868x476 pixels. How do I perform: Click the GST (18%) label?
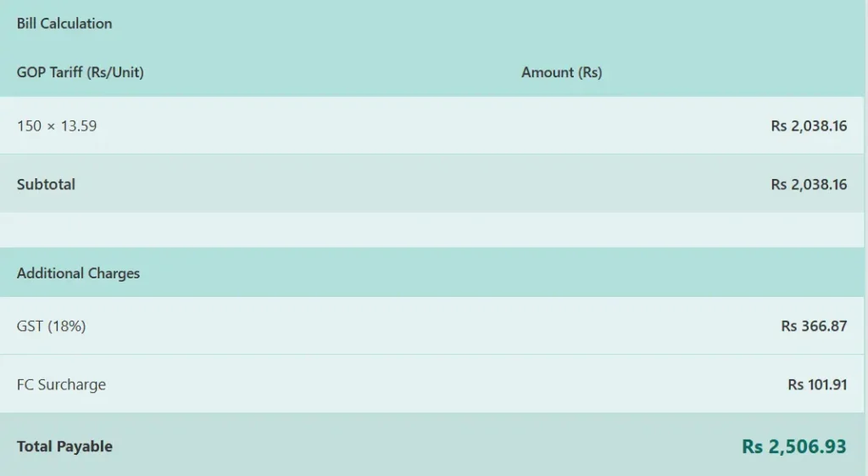coord(52,326)
